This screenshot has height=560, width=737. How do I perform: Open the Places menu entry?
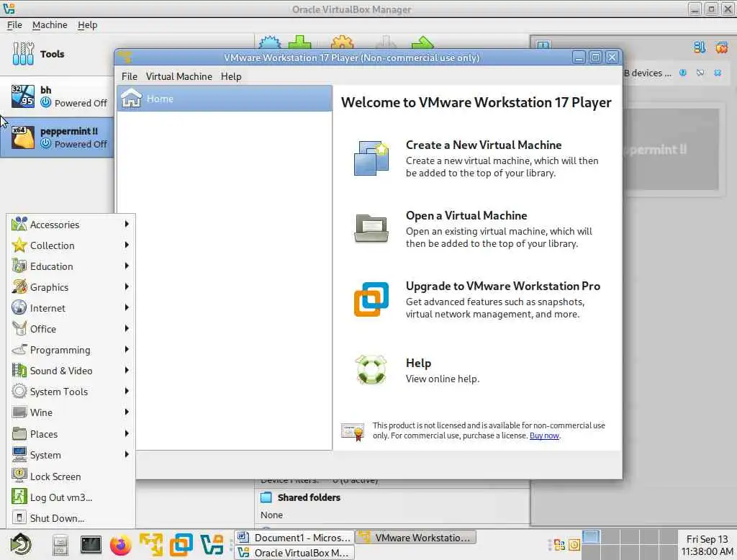click(x=71, y=433)
